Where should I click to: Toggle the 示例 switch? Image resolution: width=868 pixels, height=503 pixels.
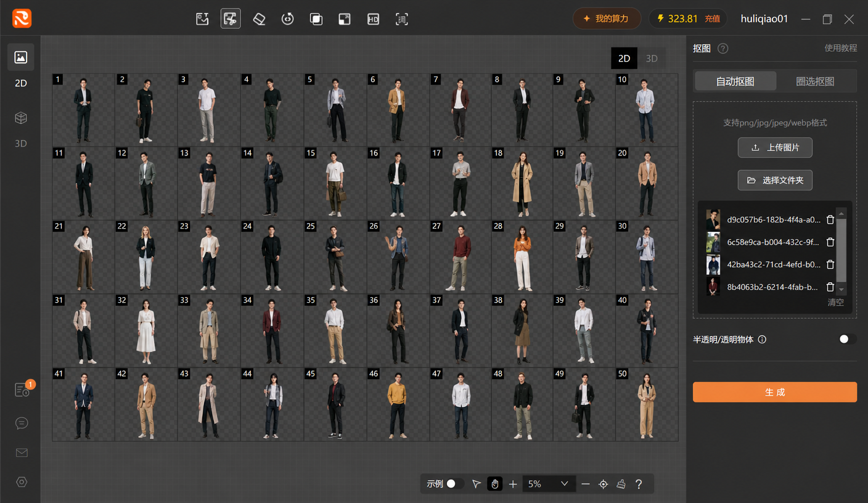tap(454, 484)
